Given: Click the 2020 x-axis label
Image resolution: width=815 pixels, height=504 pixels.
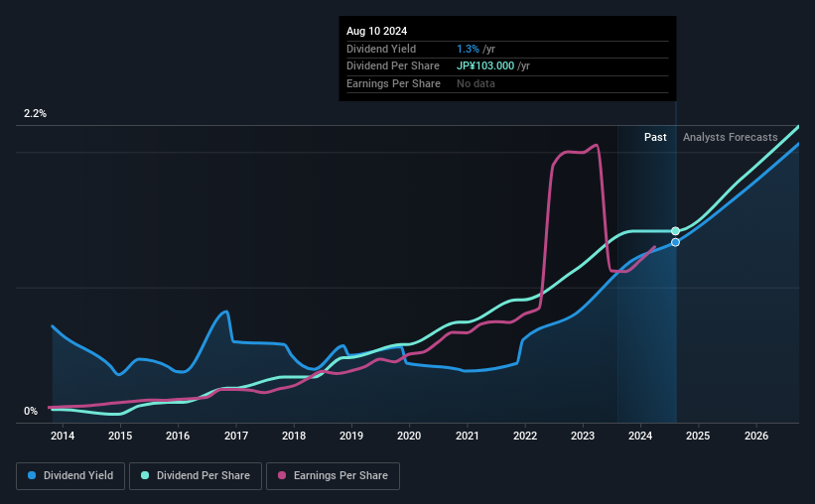Looking at the screenshot, I should pos(409,436).
